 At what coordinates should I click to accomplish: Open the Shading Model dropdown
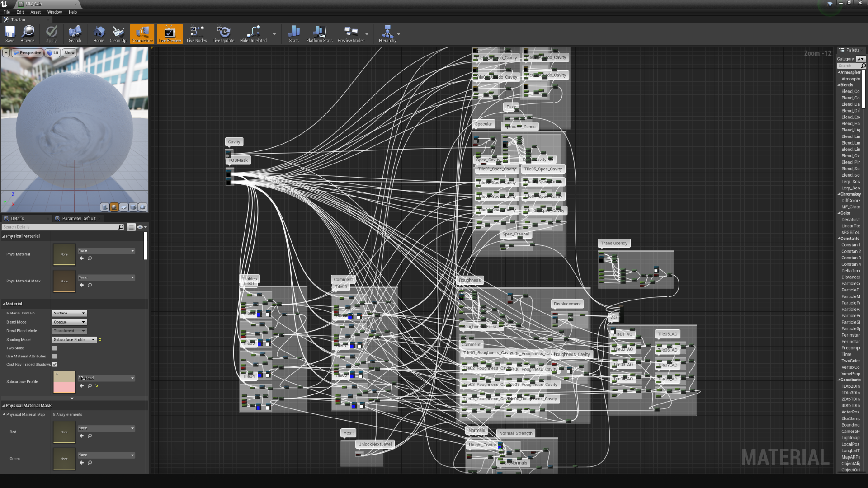tap(75, 340)
